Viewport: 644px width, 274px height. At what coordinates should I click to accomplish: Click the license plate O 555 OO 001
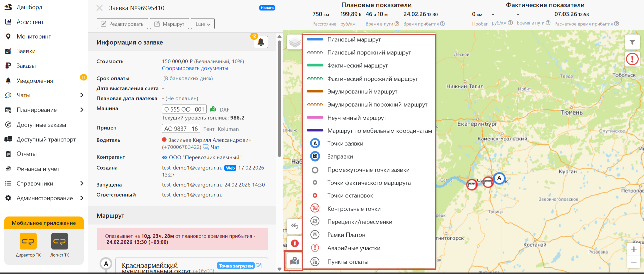[184, 109]
